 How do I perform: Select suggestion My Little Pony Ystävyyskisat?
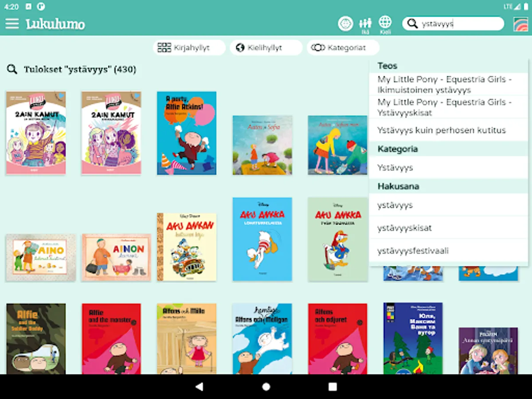[x=449, y=107]
